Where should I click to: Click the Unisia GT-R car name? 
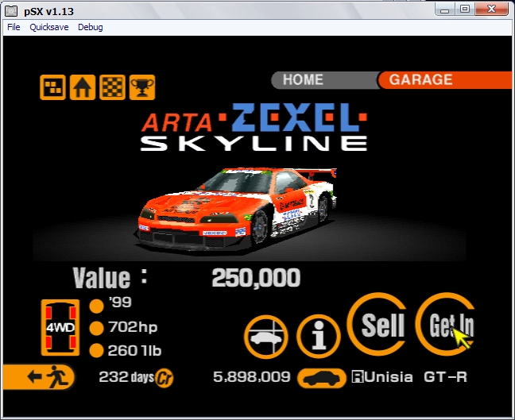point(409,377)
